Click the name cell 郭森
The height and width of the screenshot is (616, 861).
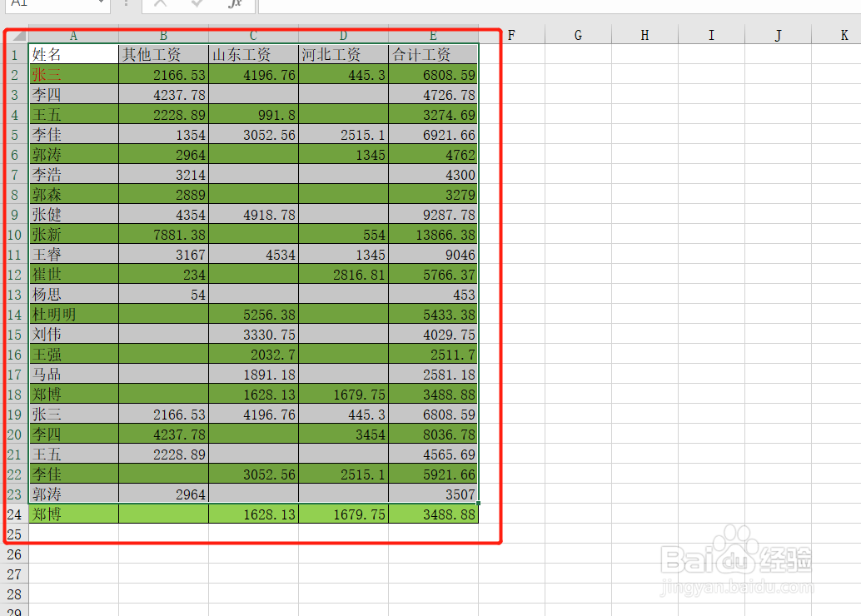coord(73,194)
